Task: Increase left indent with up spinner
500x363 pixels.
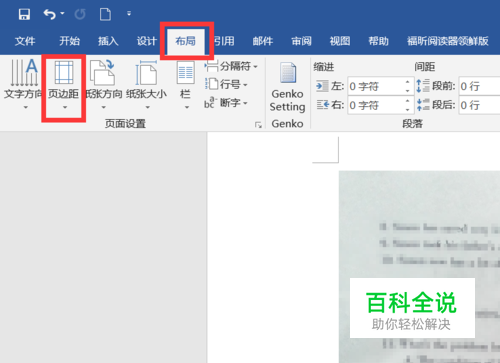Action: point(408,82)
